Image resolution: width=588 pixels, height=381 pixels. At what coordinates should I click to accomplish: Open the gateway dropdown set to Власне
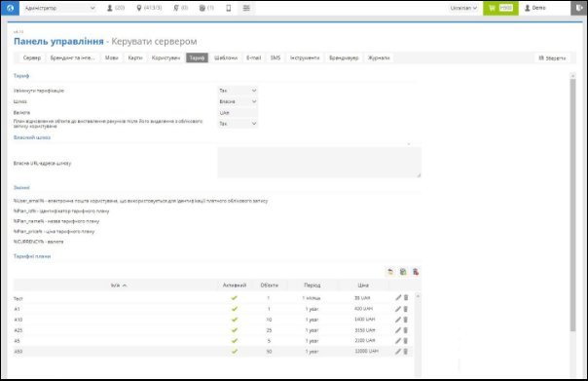coord(238,101)
